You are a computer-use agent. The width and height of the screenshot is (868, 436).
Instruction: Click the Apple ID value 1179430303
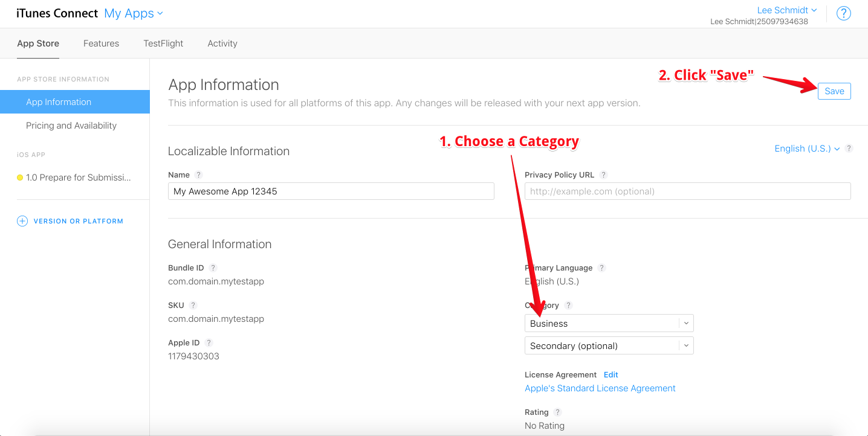(193, 356)
